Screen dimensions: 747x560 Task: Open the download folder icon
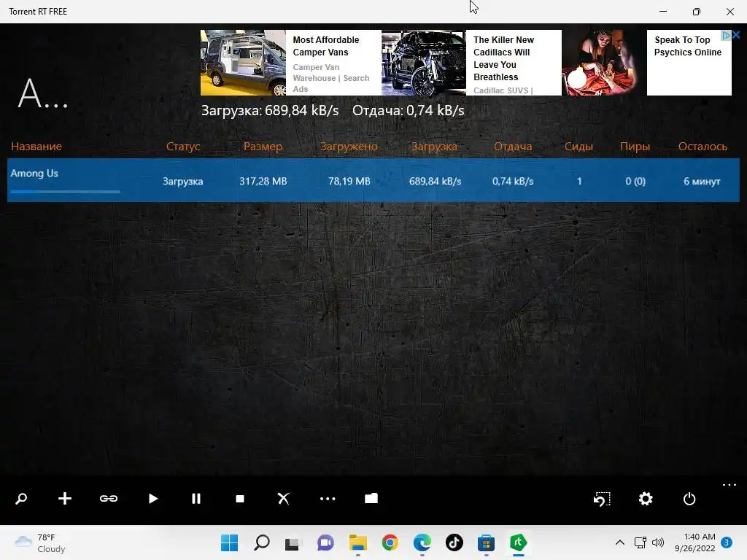[x=371, y=498]
